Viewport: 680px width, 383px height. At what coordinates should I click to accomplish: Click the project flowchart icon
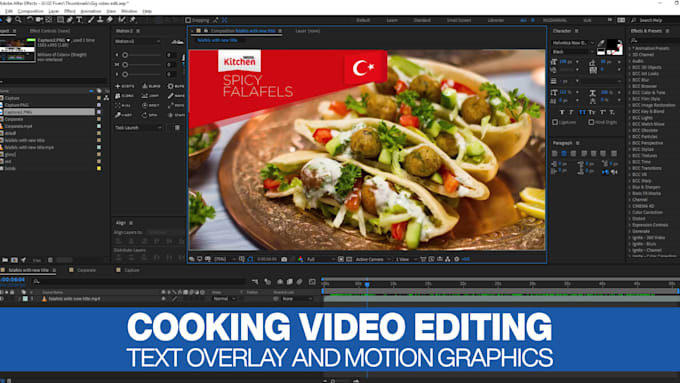[106, 98]
